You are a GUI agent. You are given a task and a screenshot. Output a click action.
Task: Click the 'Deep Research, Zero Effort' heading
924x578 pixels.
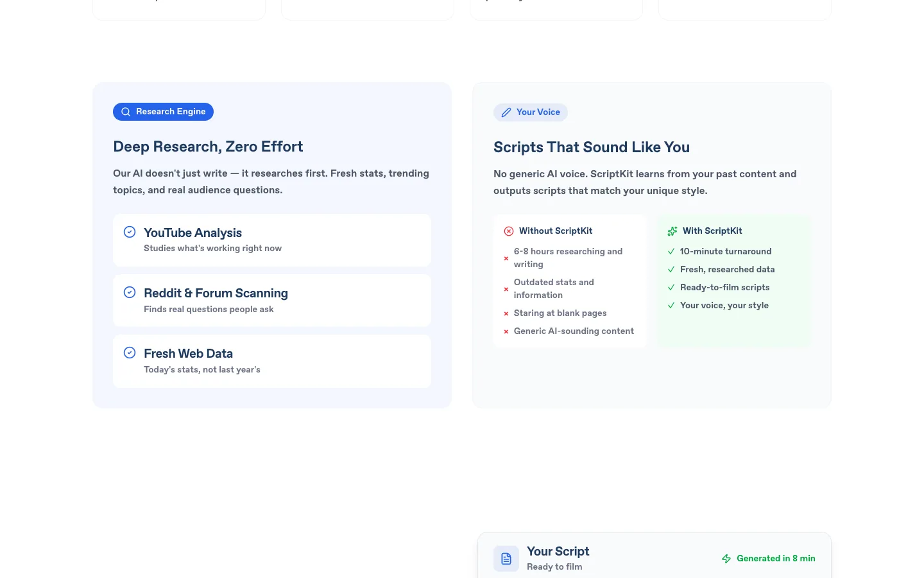coord(208,146)
